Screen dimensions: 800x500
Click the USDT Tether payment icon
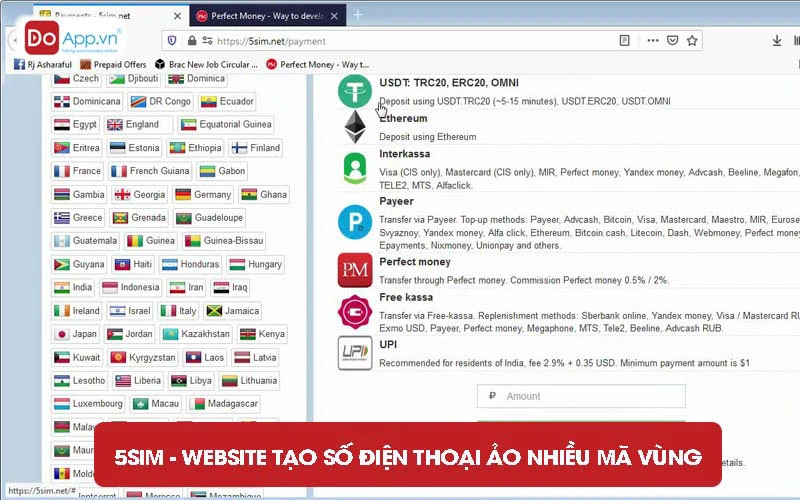[x=355, y=91]
